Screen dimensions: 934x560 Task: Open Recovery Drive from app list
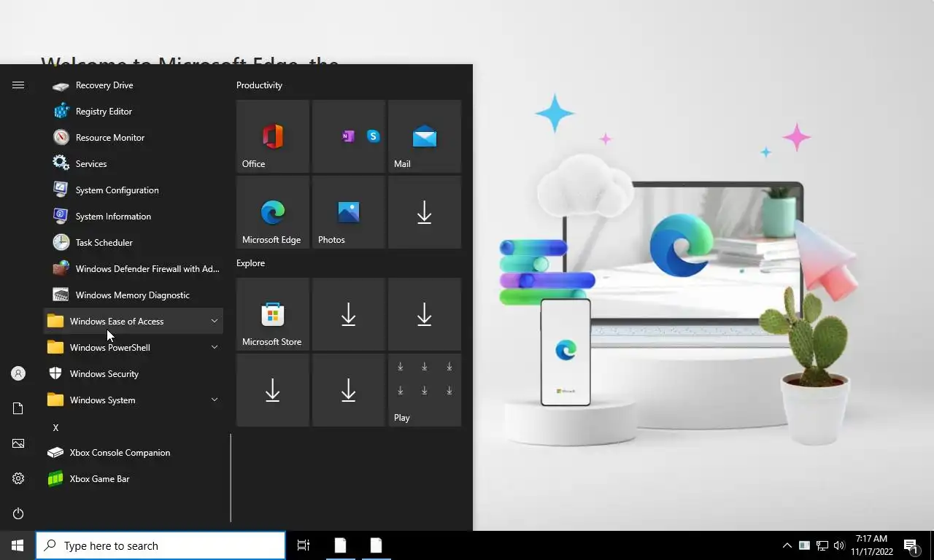[134, 85]
